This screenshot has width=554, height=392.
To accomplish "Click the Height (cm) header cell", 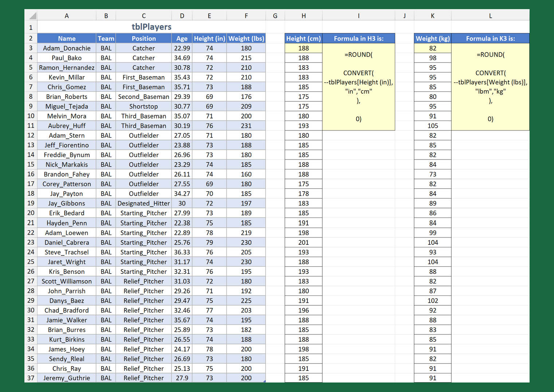I will [x=303, y=39].
